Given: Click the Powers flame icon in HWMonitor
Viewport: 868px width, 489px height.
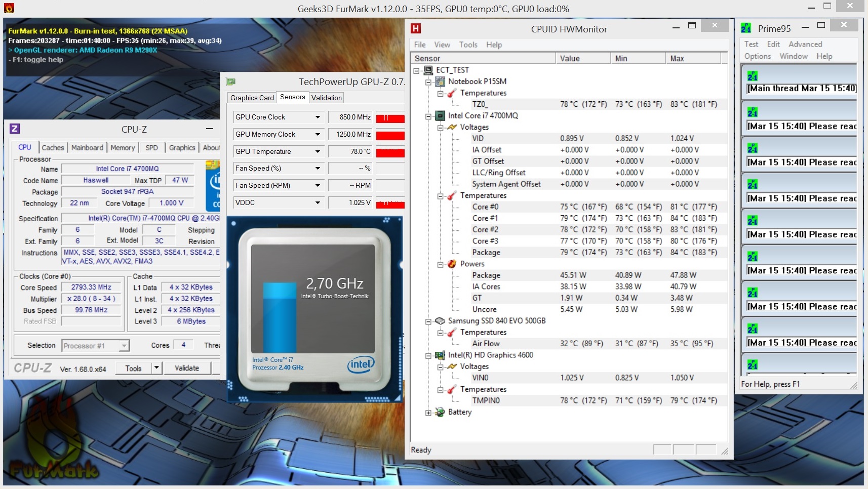Looking at the screenshot, I should click(452, 264).
